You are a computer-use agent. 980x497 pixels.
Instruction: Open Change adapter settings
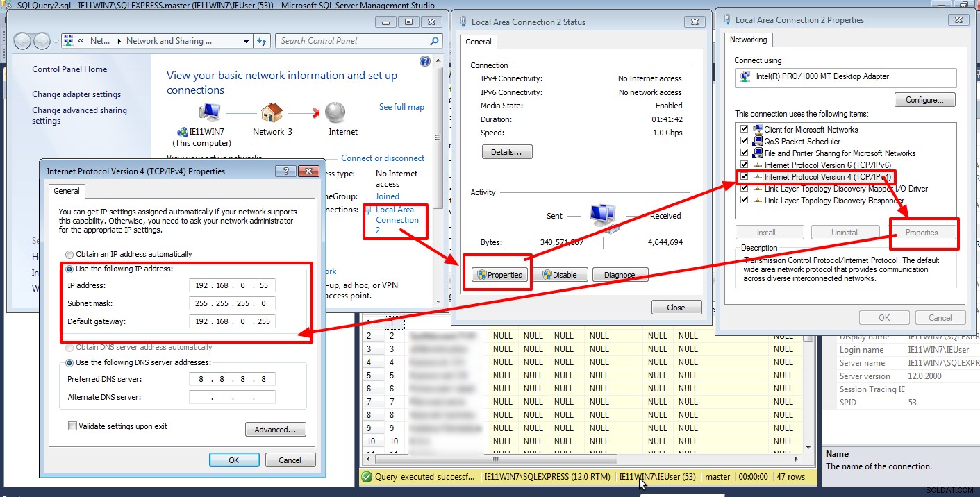pyautogui.click(x=76, y=94)
